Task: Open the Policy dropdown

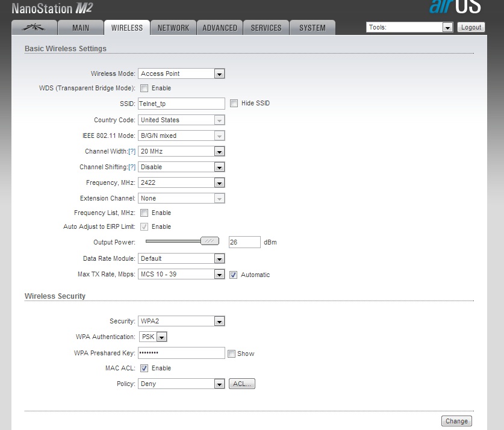Action: [x=181, y=384]
